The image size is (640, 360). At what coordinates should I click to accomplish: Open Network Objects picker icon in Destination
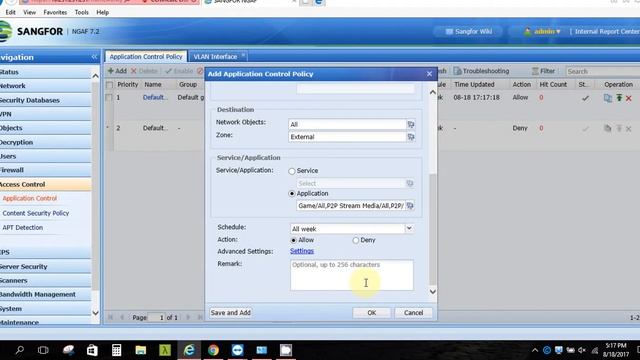pos(411,124)
